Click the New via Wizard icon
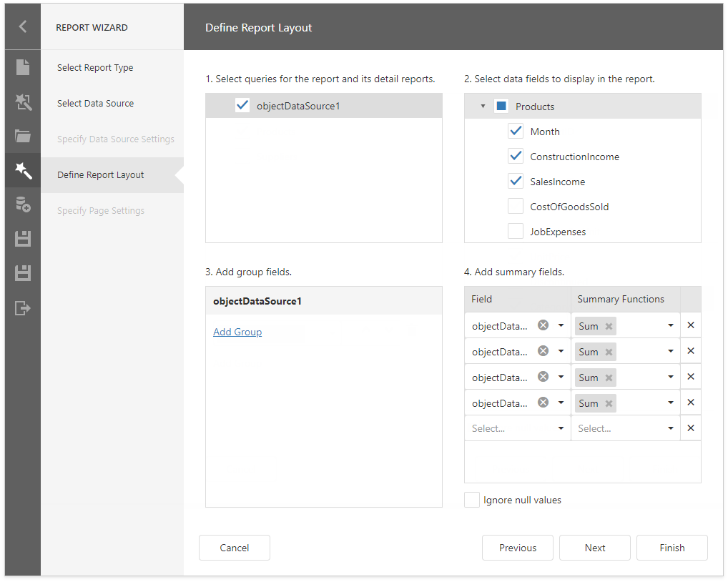This screenshot has height=582, width=728. [23, 103]
